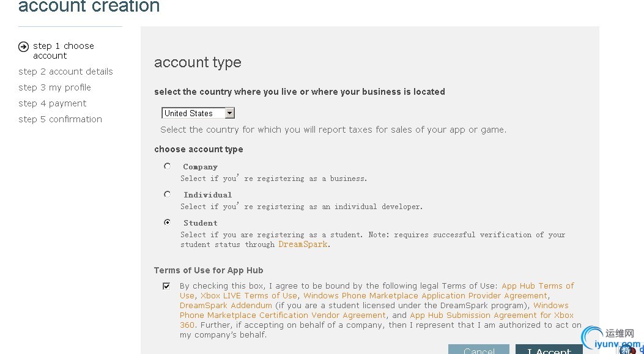Click the account creation page heading
The image size is (644, 354).
89,7
